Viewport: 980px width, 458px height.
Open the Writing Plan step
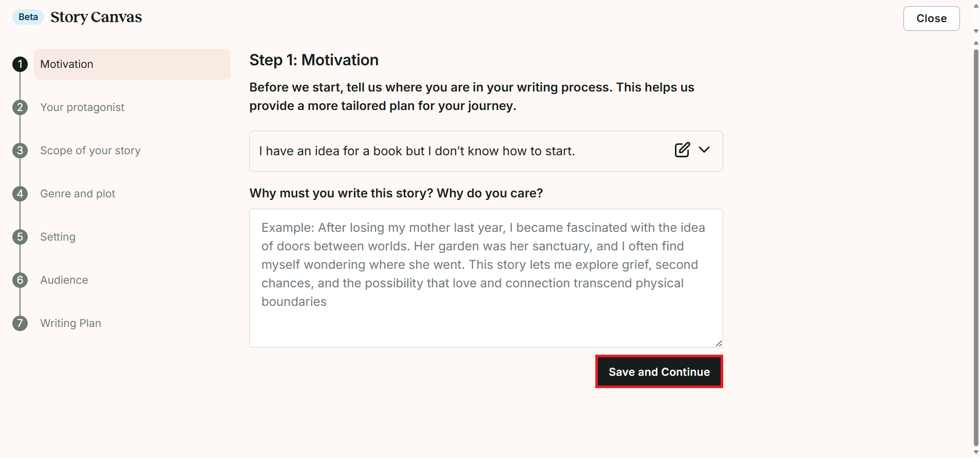71,323
